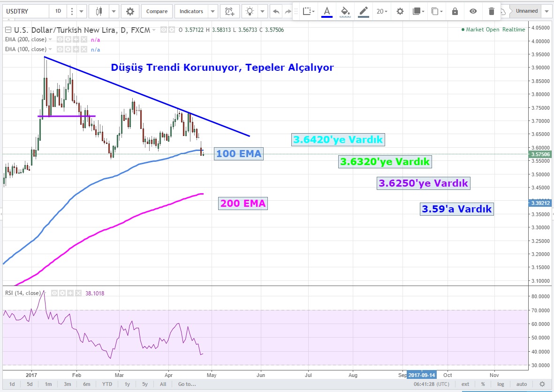
Task: Open the text background fill bucket
Action: [345, 11]
